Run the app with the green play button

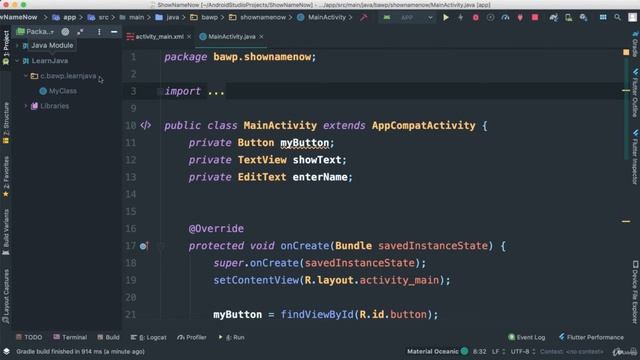(x=446, y=18)
